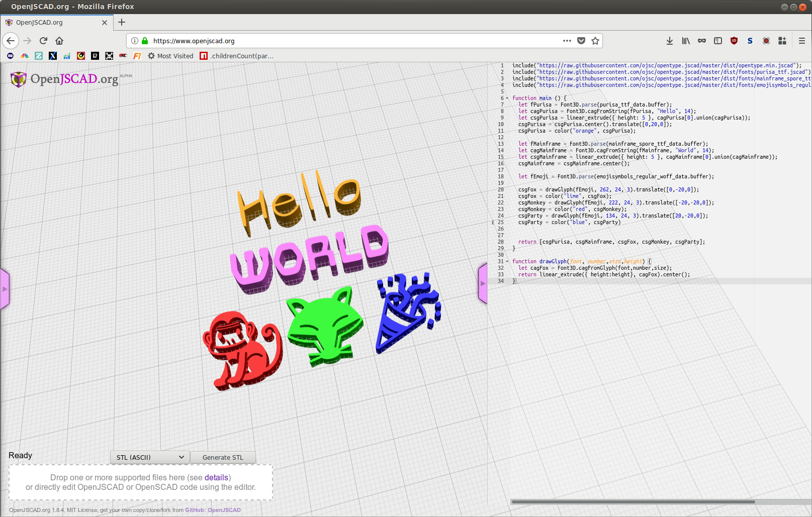Open the uBlock Origin extension
Image resolution: width=812 pixels, height=517 pixels.
(x=734, y=41)
